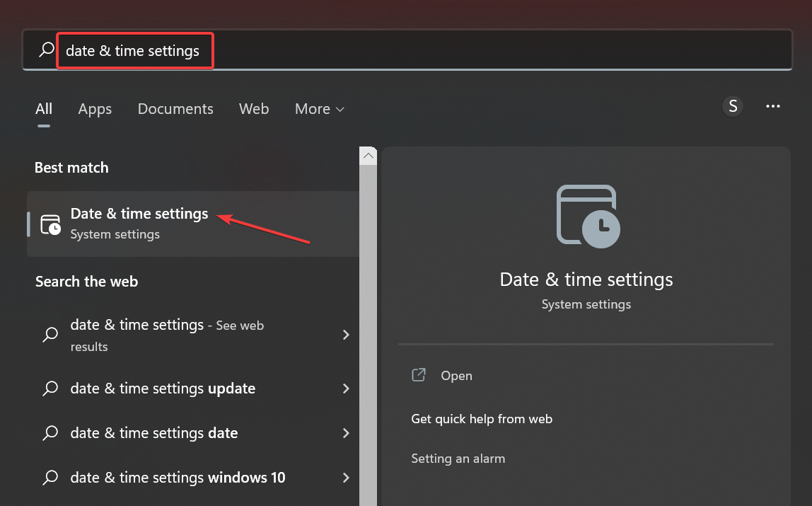Click search icon beside 'windows 10' suggestion
This screenshot has height=506, width=812.
(50, 478)
